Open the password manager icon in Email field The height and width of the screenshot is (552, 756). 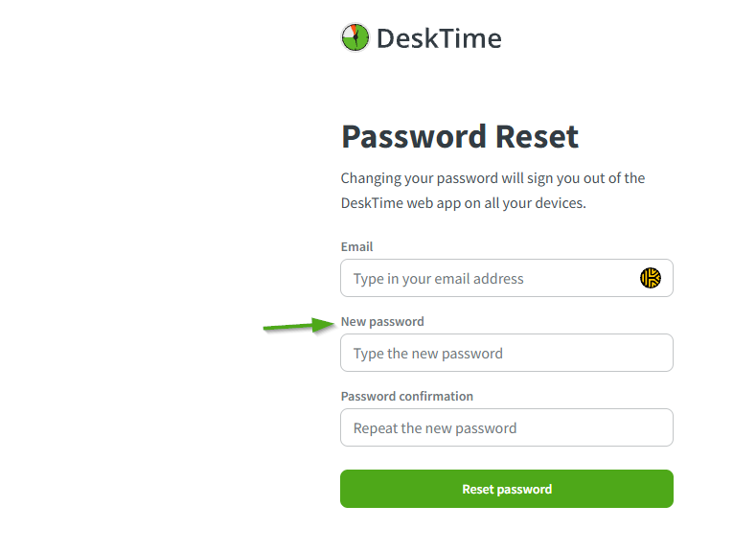click(651, 278)
